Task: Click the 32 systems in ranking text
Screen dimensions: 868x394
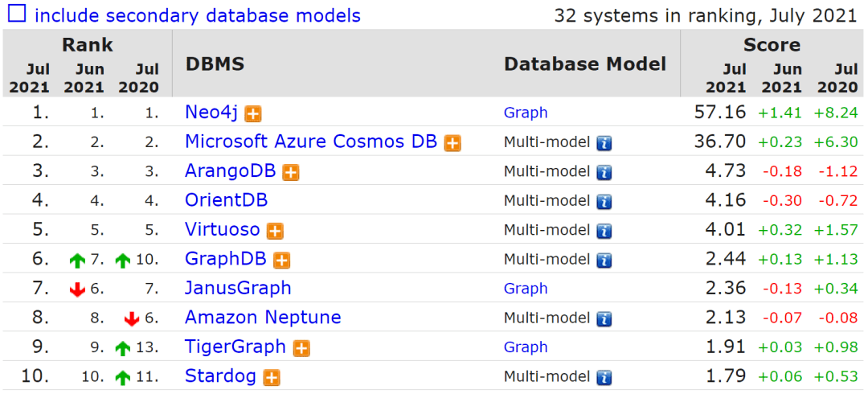Action: 706,15
